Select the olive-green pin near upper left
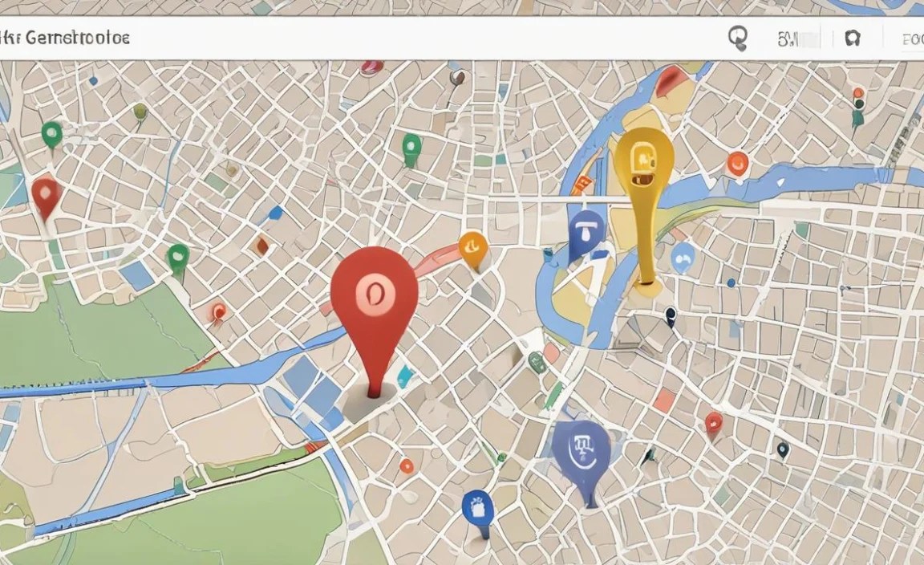Image resolution: width=924 pixels, height=565 pixels. point(140,113)
